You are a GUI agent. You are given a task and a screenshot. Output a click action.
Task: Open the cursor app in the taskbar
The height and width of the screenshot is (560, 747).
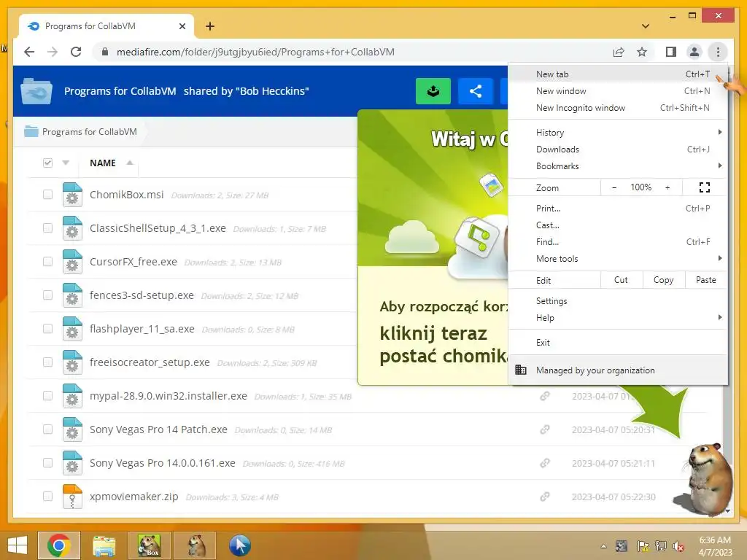pos(239,545)
